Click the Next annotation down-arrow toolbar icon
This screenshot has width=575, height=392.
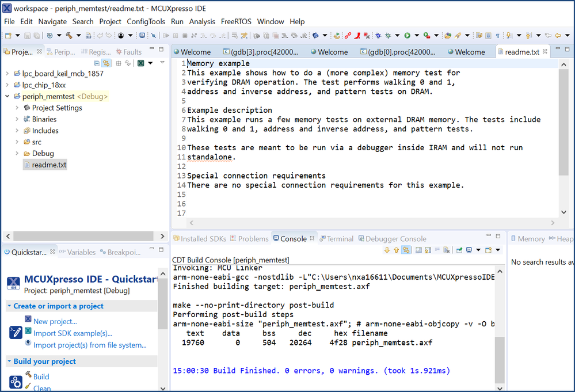coord(509,36)
